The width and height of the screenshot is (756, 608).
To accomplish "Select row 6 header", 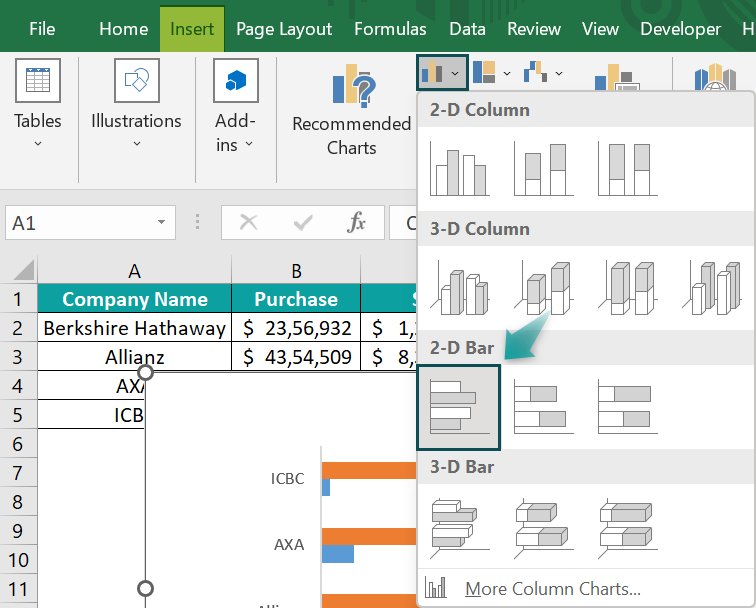I will coord(18,444).
